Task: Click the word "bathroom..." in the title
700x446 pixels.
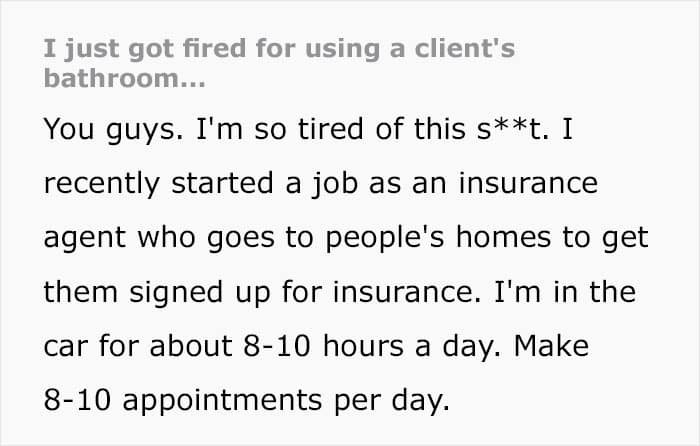Action: point(125,79)
